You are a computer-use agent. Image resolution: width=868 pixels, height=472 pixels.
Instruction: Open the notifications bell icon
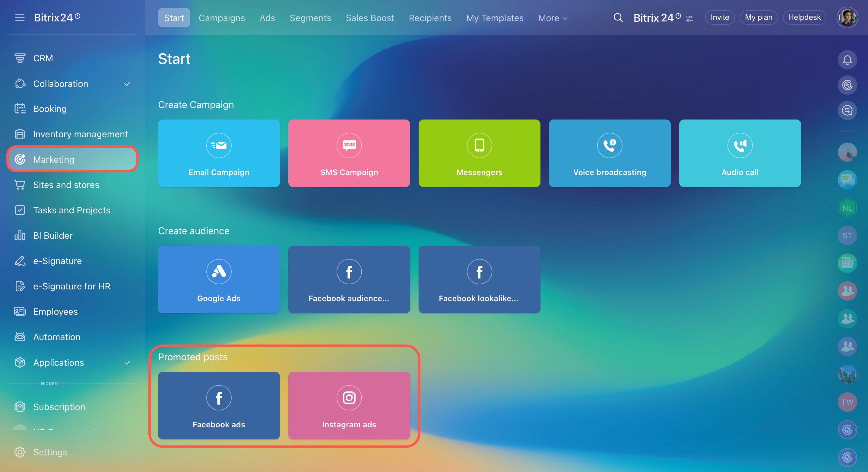(847, 60)
